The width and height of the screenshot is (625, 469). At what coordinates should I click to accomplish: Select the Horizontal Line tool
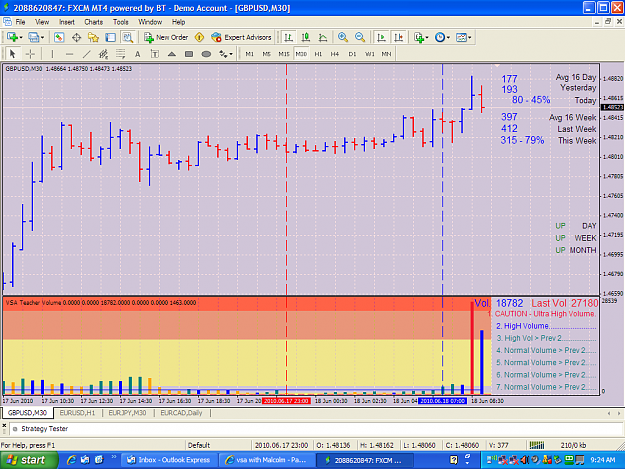69,54
